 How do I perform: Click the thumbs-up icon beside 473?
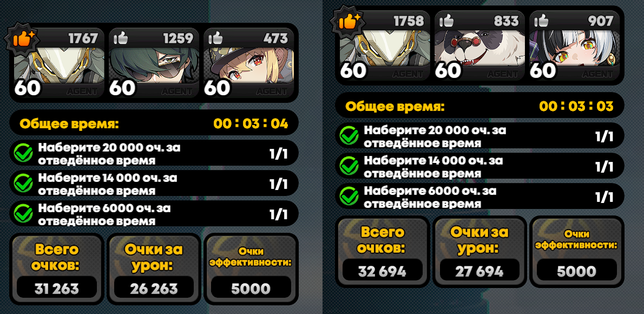pos(215,38)
